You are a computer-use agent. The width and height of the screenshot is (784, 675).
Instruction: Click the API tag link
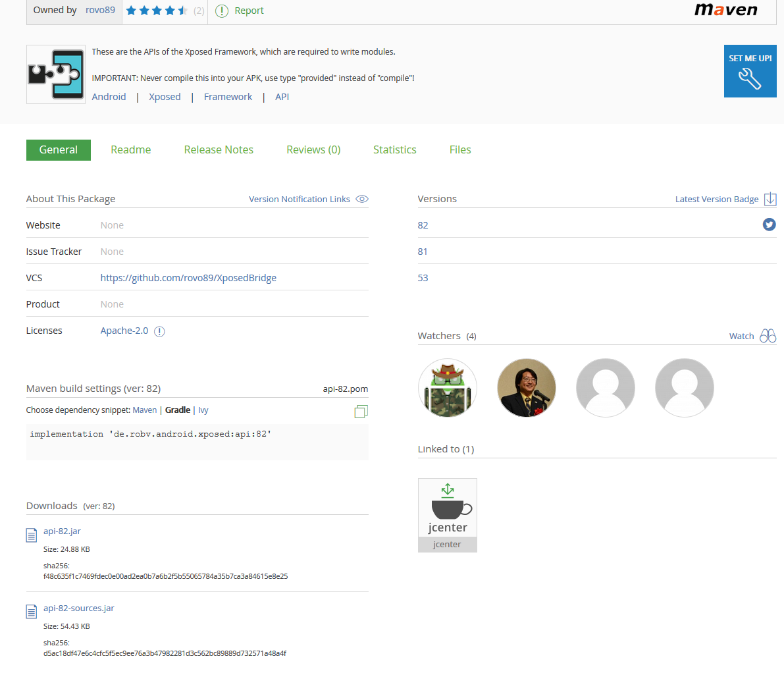[282, 97]
